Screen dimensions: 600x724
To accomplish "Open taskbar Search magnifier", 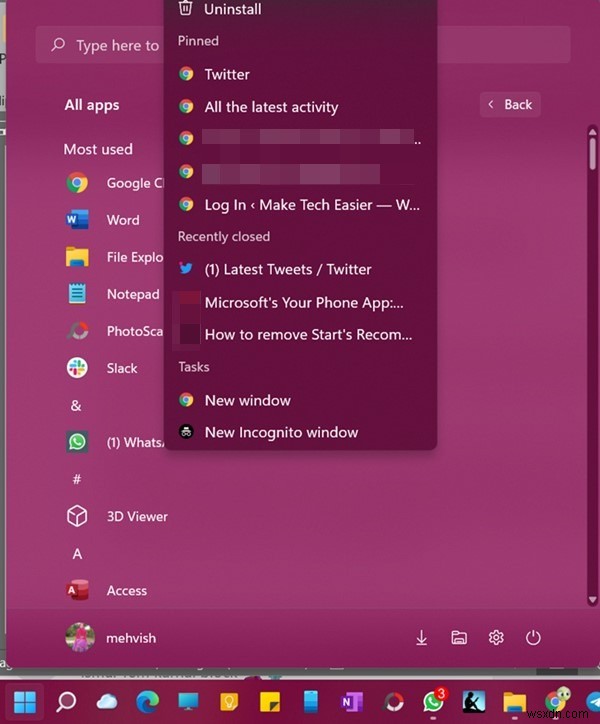I will point(66,702).
